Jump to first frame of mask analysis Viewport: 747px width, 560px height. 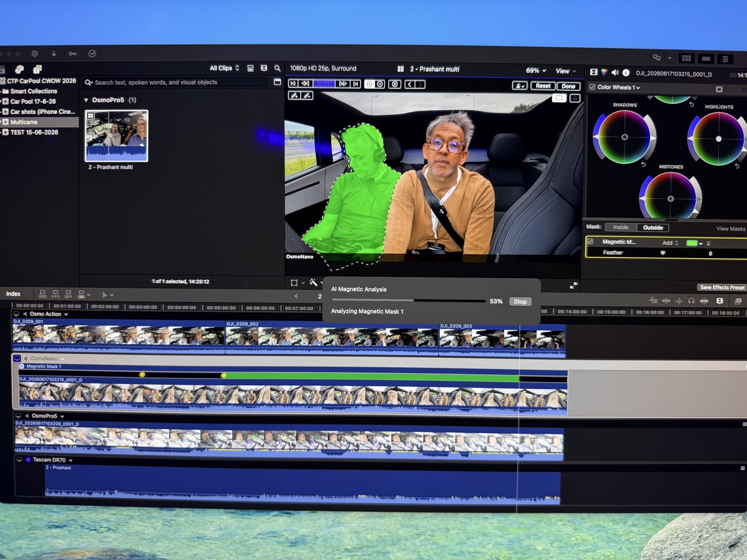click(x=293, y=84)
